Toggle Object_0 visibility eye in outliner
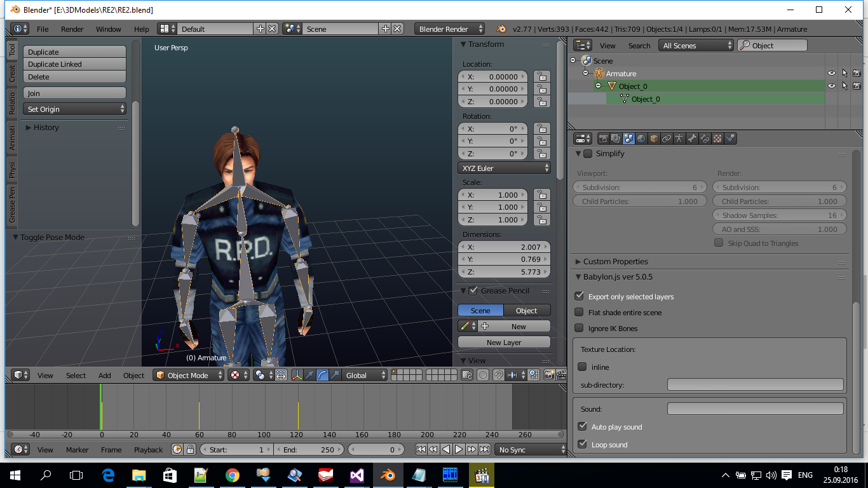The width and height of the screenshot is (868, 488). point(831,86)
